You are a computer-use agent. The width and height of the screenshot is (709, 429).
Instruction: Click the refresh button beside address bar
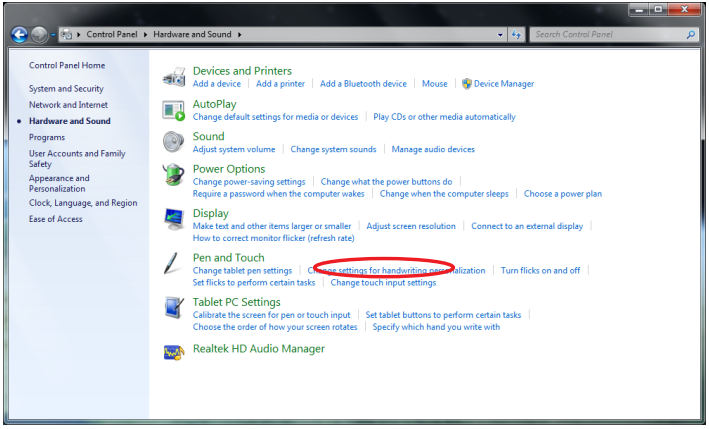point(516,34)
